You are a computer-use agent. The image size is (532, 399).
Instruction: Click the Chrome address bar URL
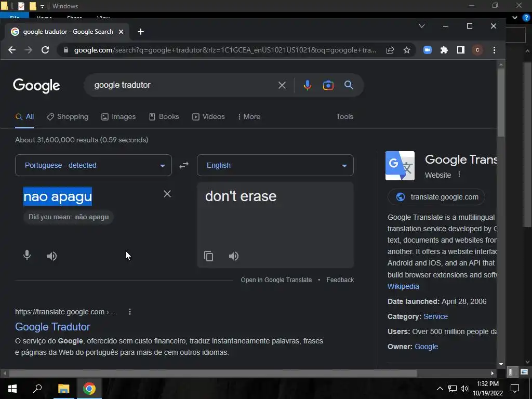[224, 50]
